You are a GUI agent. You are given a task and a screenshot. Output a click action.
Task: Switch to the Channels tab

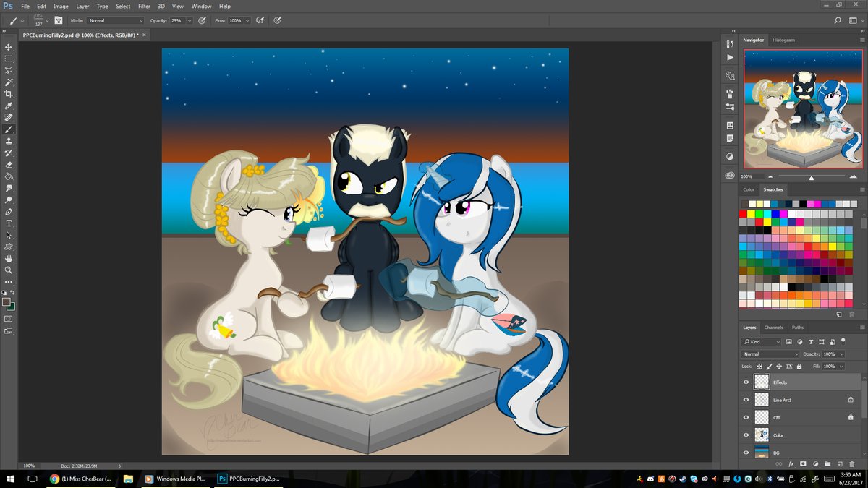[x=773, y=328]
